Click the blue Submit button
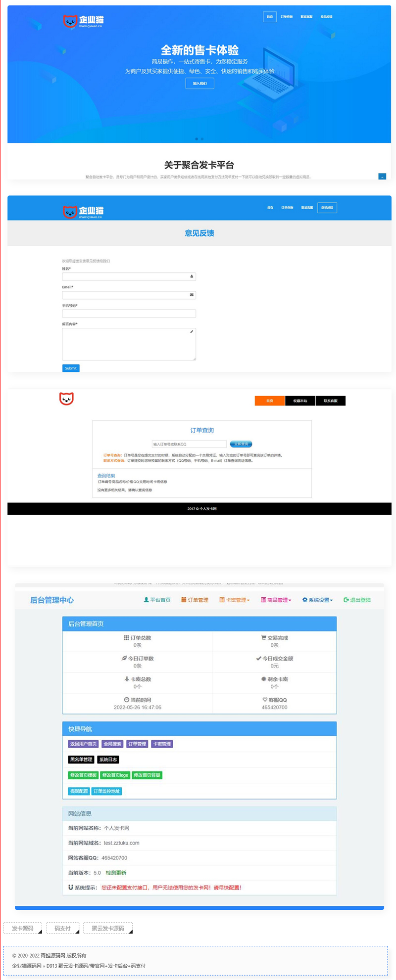Viewport: 396px width, 980px height. 71,368
